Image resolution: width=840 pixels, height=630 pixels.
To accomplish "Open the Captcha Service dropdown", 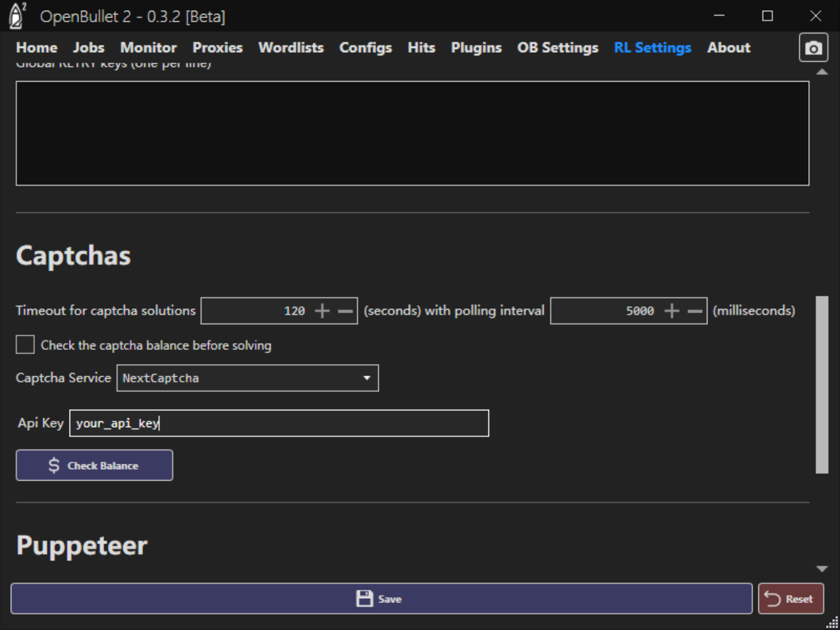I will [x=367, y=378].
